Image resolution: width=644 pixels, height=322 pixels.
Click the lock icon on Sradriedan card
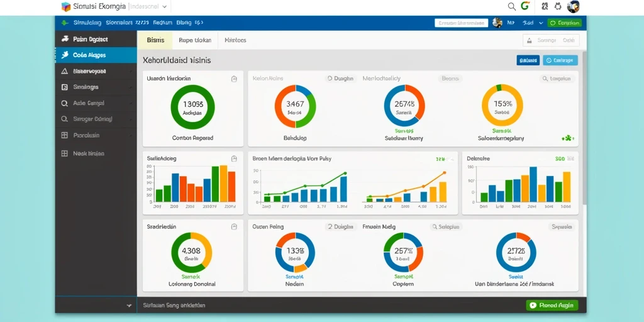(x=234, y=226)
